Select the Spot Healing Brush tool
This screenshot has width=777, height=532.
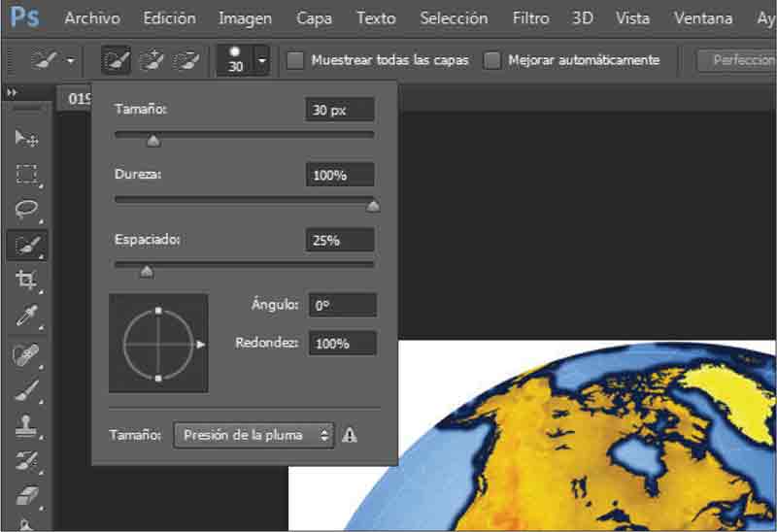[x=26, y=354]
